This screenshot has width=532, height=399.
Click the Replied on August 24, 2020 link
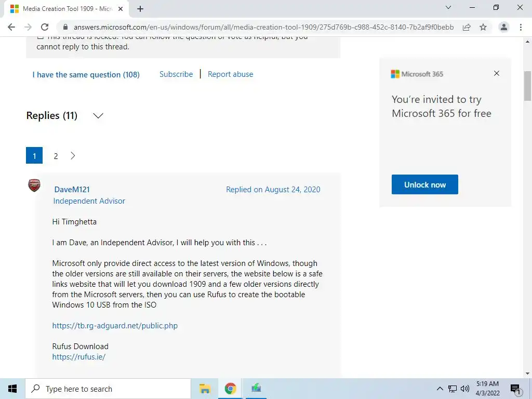[273, 189]
